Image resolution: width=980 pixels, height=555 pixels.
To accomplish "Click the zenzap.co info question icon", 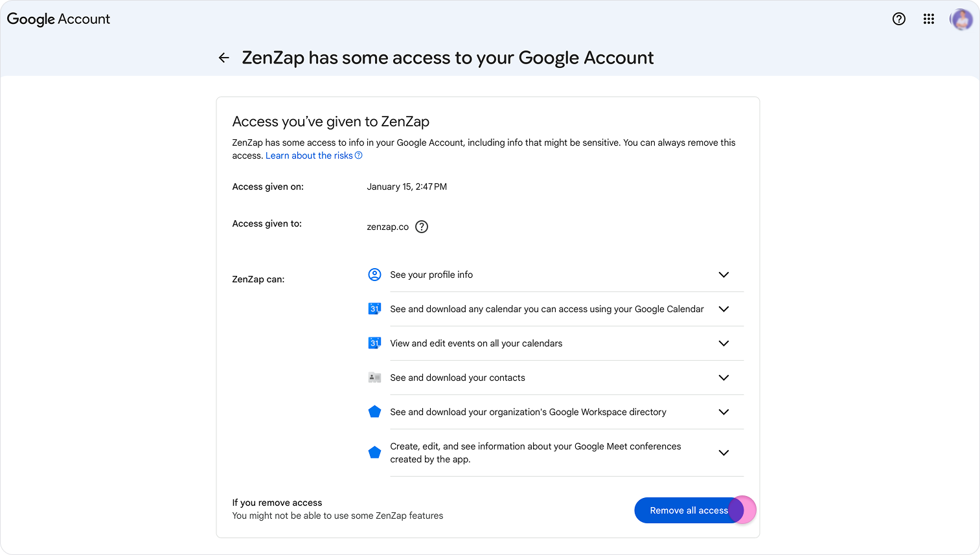I will coord(422,227).
